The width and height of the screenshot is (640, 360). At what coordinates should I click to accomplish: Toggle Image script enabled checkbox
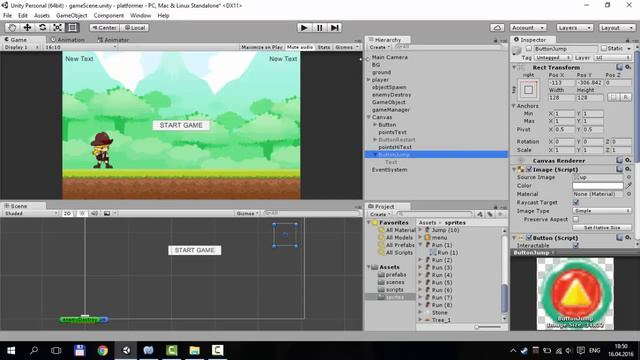click(x=529, y=169)
